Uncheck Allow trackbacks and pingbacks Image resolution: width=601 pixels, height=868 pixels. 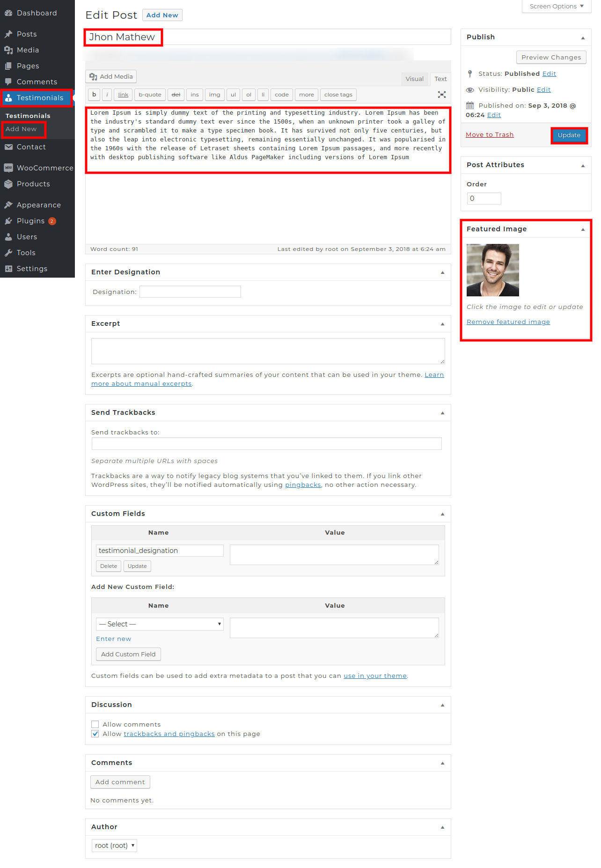tap(95, 734)
